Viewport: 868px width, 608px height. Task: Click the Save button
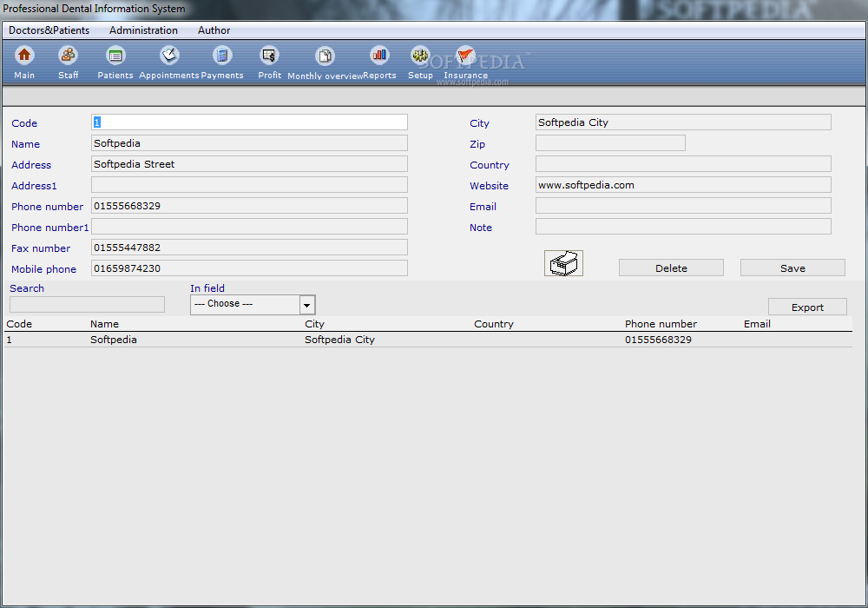click(792, 268)
